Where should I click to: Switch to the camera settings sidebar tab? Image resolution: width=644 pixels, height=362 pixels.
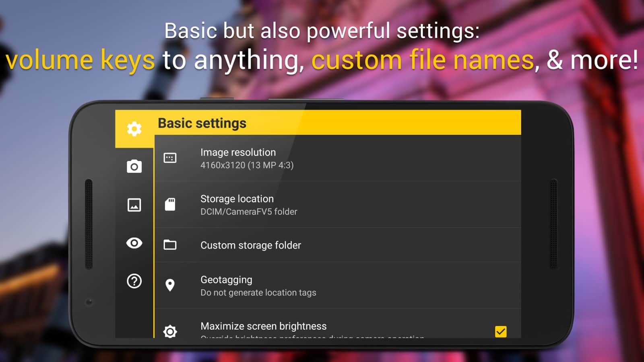coord(134,167)
